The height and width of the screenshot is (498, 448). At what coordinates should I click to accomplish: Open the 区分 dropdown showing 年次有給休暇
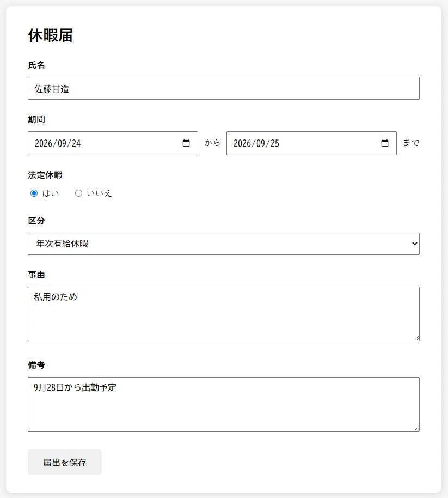coord(224,244)
